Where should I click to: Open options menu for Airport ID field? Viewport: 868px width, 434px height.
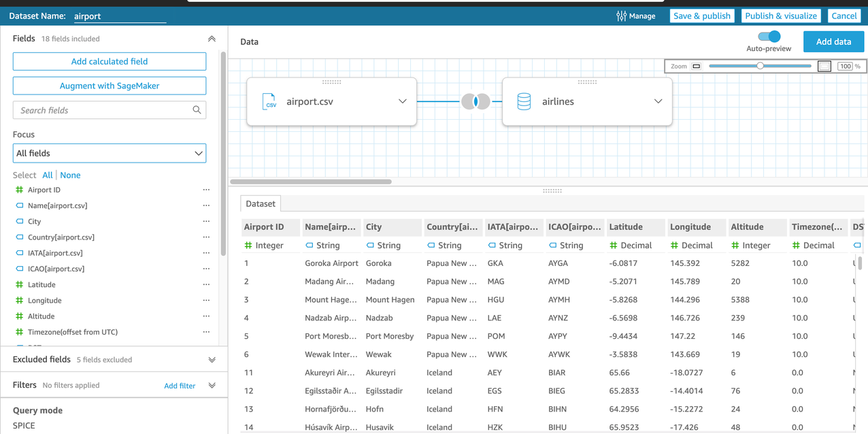(x=206, y=190)
